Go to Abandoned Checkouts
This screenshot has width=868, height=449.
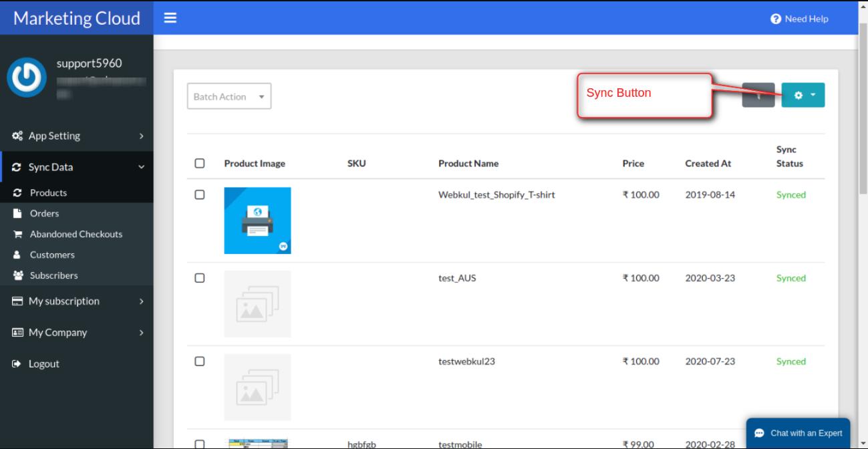pyautogui.click(x=76, y=235)
